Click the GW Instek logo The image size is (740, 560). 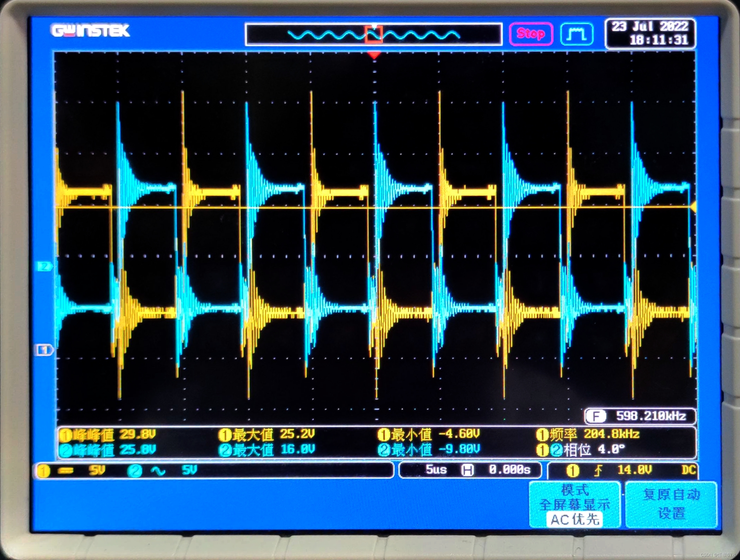[90, 31]
